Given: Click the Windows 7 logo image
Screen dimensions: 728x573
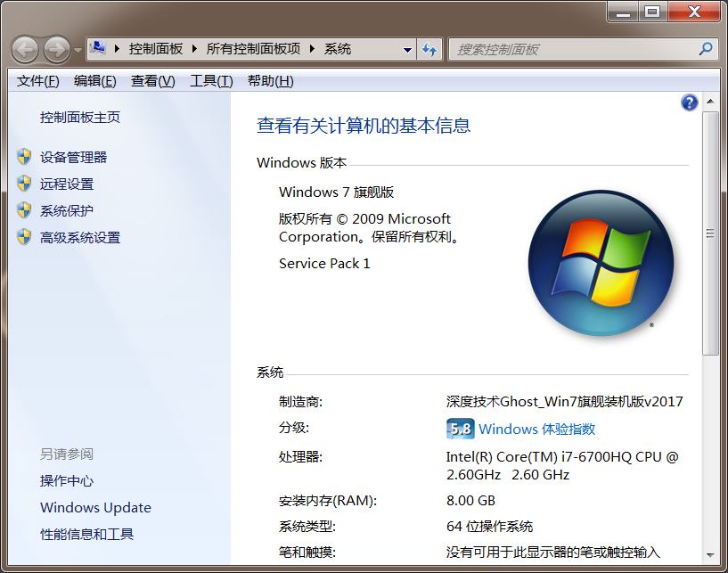Looking at the screenshot, I should point(601,263).
